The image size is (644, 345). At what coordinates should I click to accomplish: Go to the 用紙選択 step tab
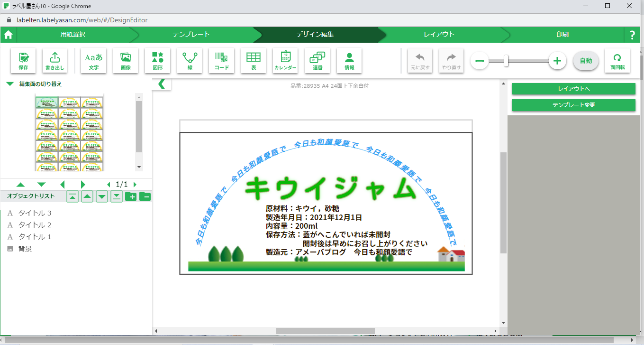(73, 35)
